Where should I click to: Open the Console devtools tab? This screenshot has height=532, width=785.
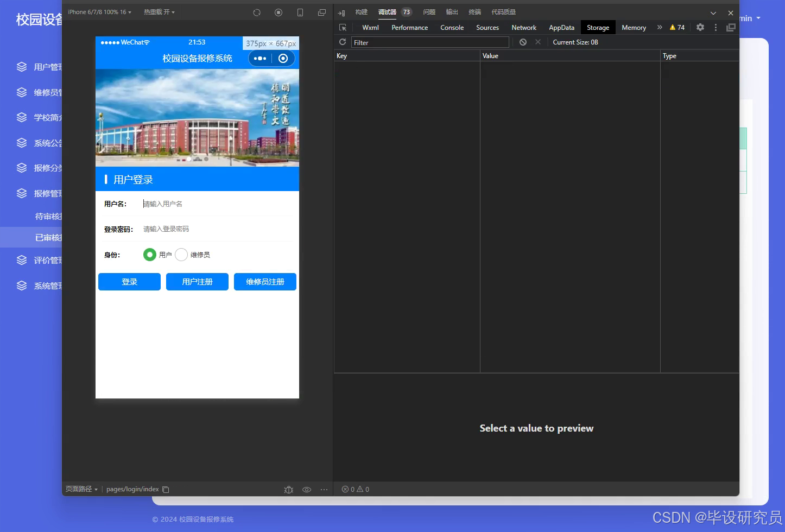tap(452, 28)
